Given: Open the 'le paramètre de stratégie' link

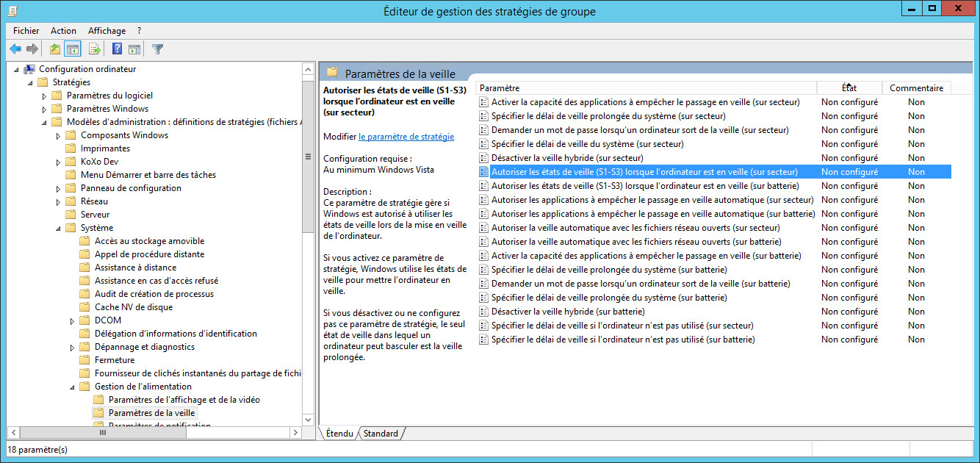Looking at the screenshot, I should point(406,137).
